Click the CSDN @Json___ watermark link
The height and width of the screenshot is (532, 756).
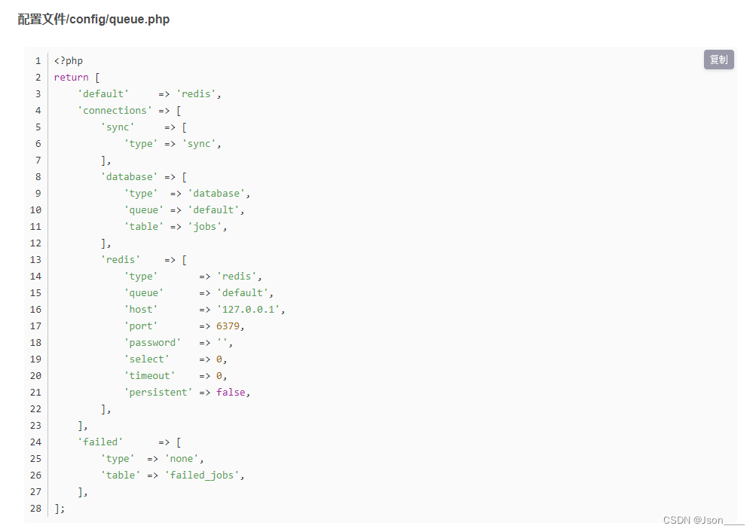702,519
